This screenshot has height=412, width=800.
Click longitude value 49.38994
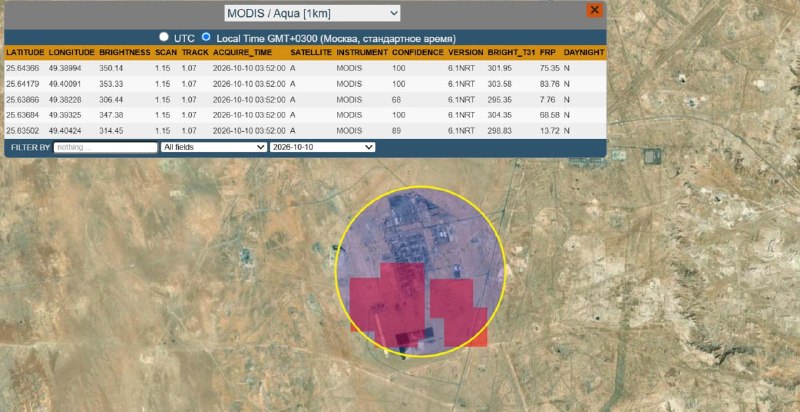(65, 68)
